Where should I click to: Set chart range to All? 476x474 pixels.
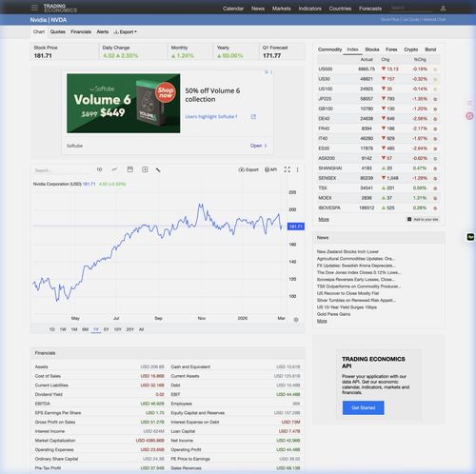click(141, 329)
